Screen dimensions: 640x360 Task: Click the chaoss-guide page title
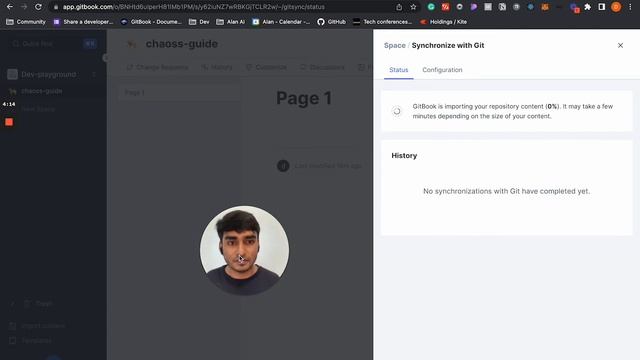pos(182,44)
